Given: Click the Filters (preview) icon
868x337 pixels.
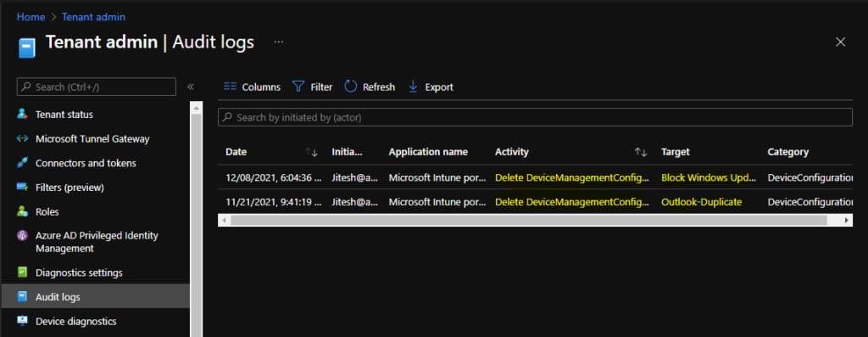Looking at the screenshot, I should coord(22,188).
